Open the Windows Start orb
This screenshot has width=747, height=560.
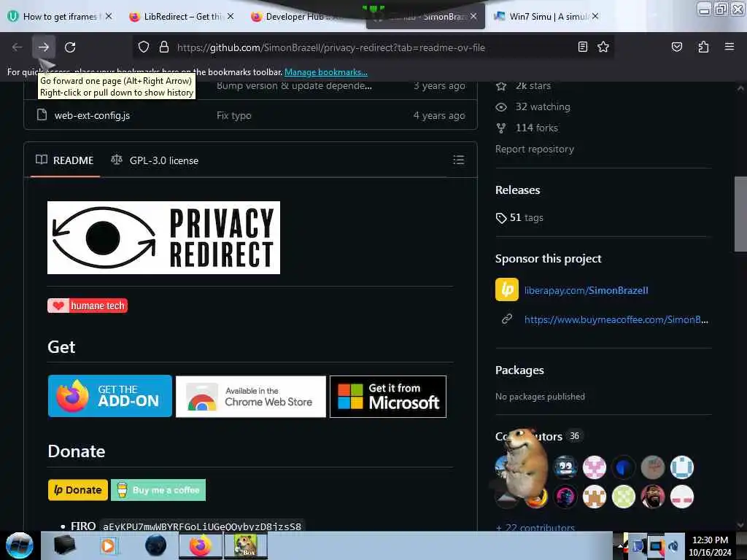[x=19, y=545]
